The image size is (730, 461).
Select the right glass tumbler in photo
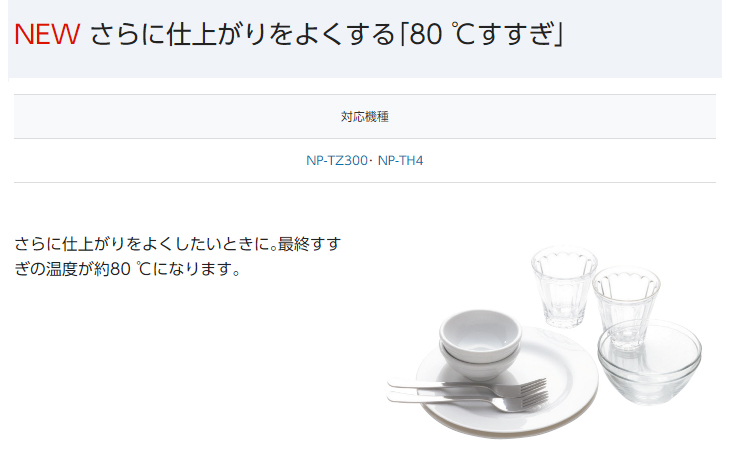pyautogui.click(x=625, y=307)
